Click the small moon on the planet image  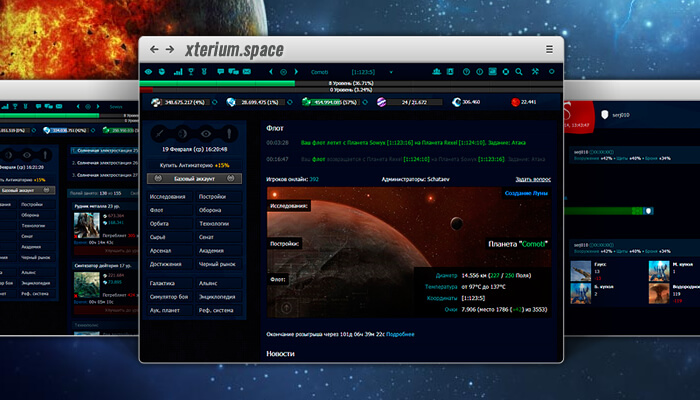(456, 223)
